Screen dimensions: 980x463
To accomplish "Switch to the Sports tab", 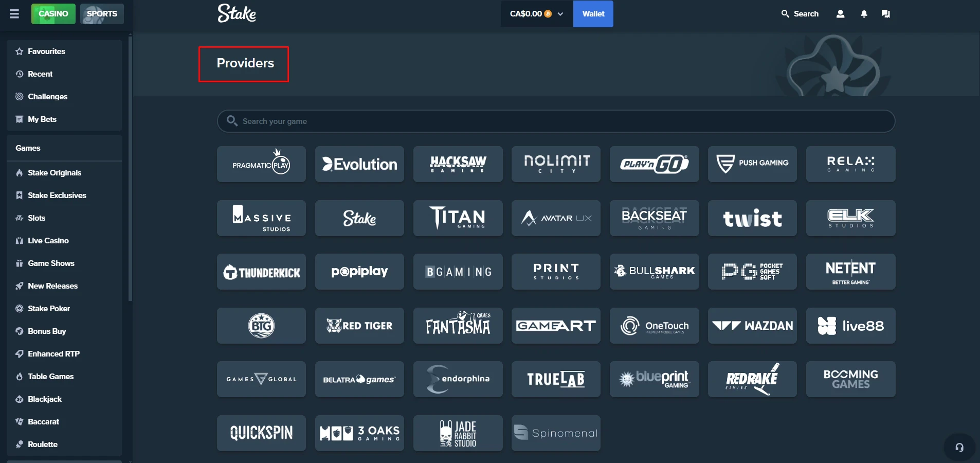I will (x=102, y=14).
